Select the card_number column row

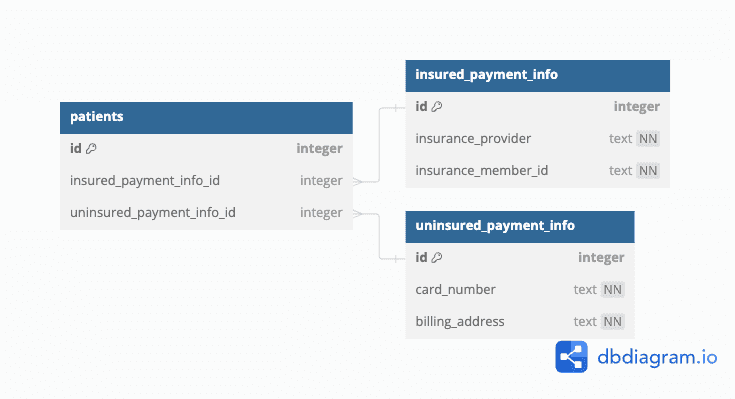point(520,290)
